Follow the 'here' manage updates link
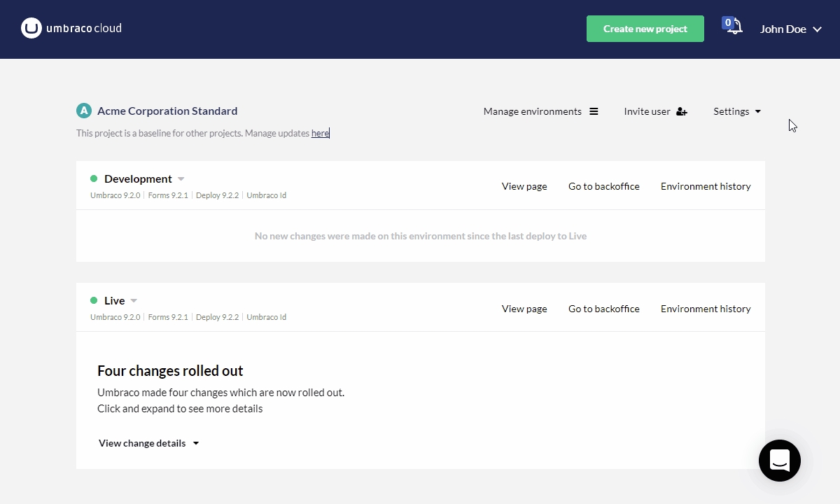This screenshot has height=504, width=840. point(320,133)
